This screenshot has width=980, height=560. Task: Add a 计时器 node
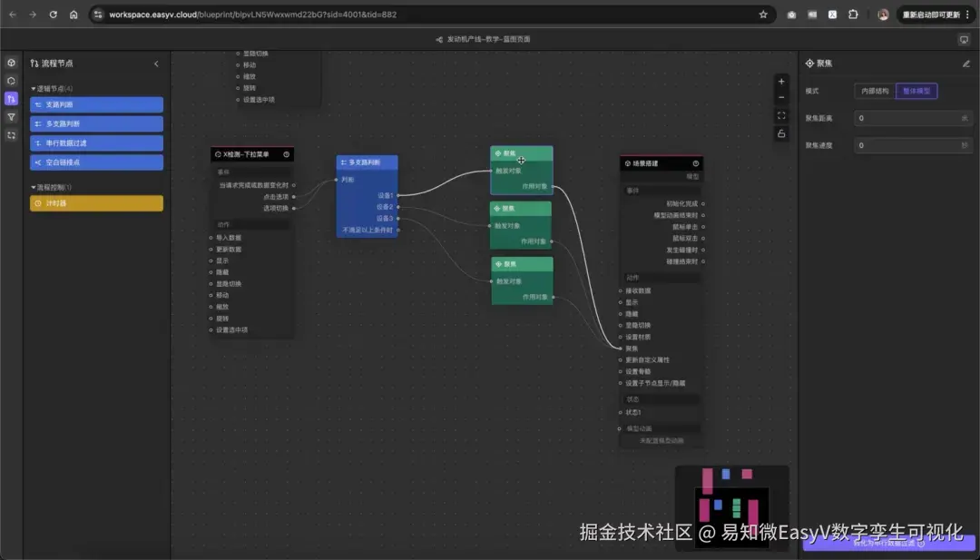point(97,203)
